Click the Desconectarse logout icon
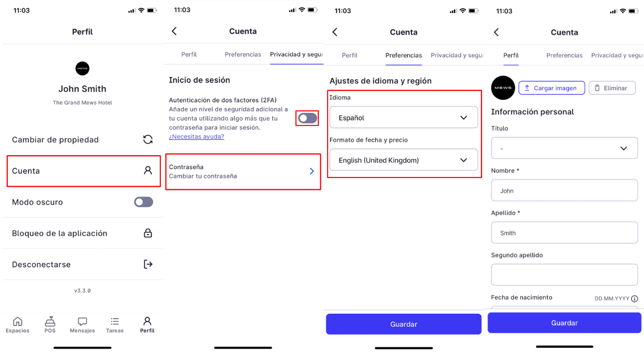The image size is (644, 359). point(148,264)
